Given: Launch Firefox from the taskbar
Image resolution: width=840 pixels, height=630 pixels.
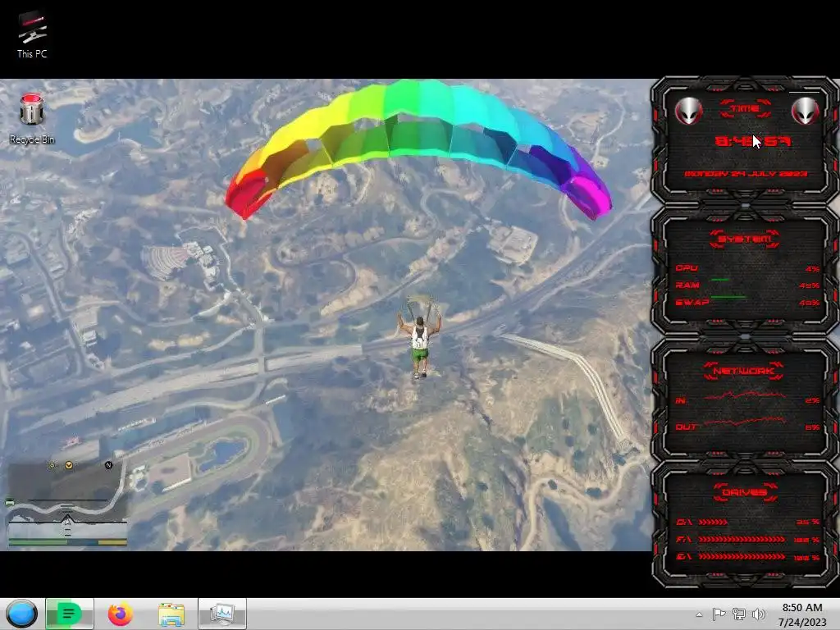Looking at the screenshot, I should coord(120,614).
